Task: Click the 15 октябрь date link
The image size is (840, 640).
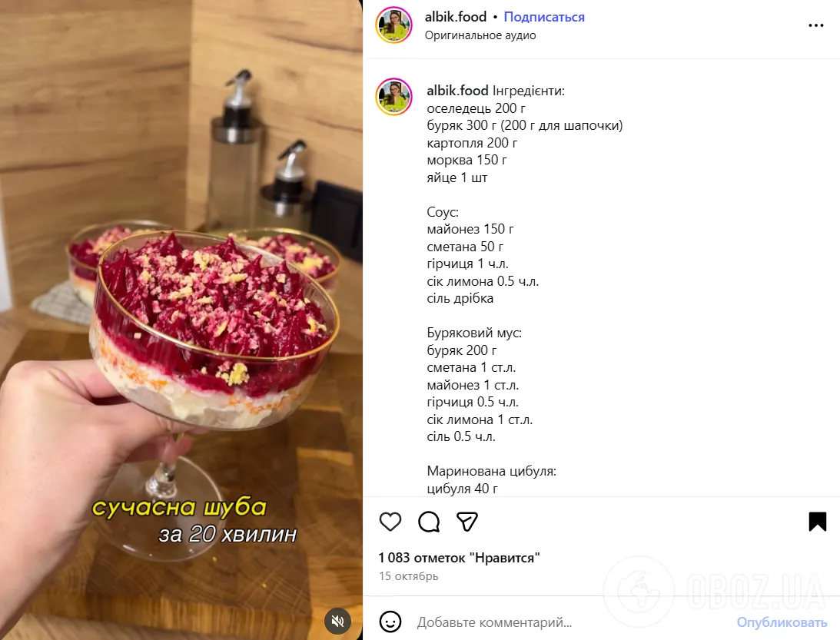Action: click(x=409, y=576)
